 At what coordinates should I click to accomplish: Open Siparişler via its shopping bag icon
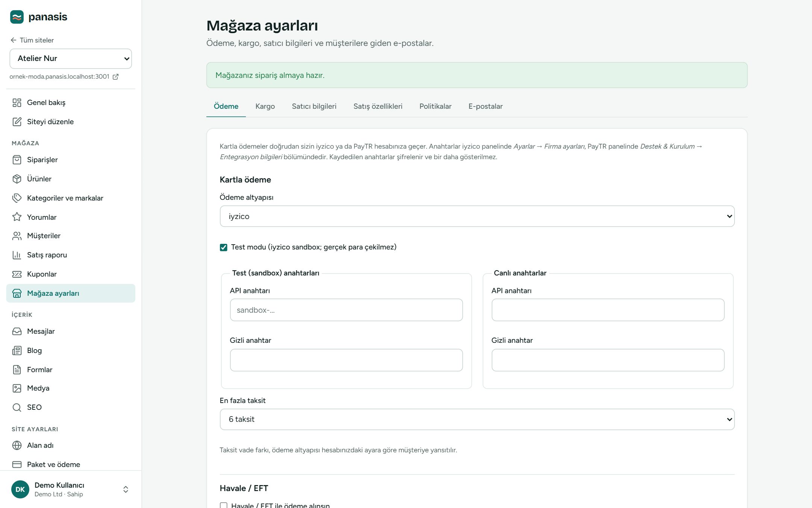coord(17,160)
